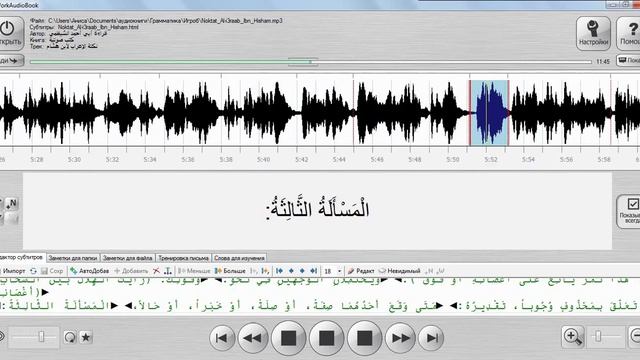
Task: Zoom out with the minus icon at bottom right
Action: [x=634, y=337]
